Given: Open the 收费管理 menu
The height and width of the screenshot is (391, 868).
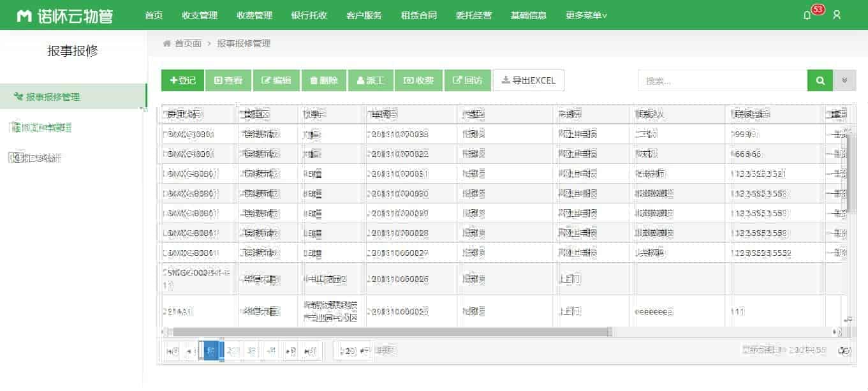Looking at the screenshot, I should [x=254, y=15].
